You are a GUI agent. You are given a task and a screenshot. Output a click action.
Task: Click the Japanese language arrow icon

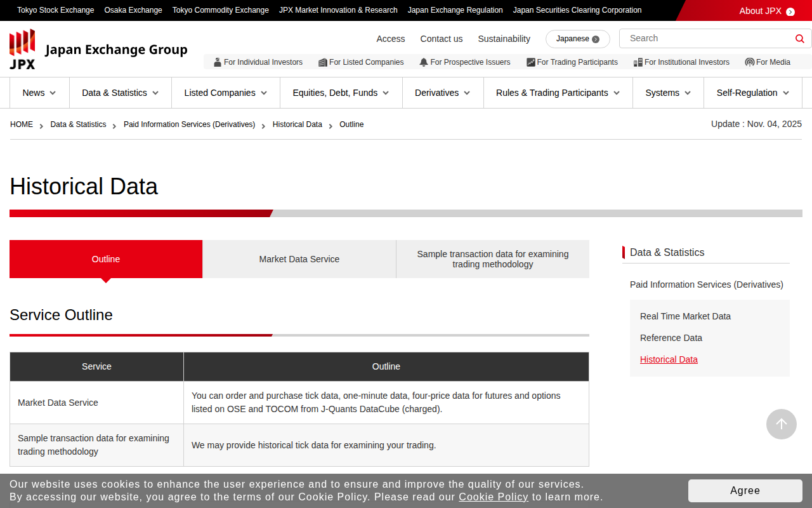click(x=596, y=39)
